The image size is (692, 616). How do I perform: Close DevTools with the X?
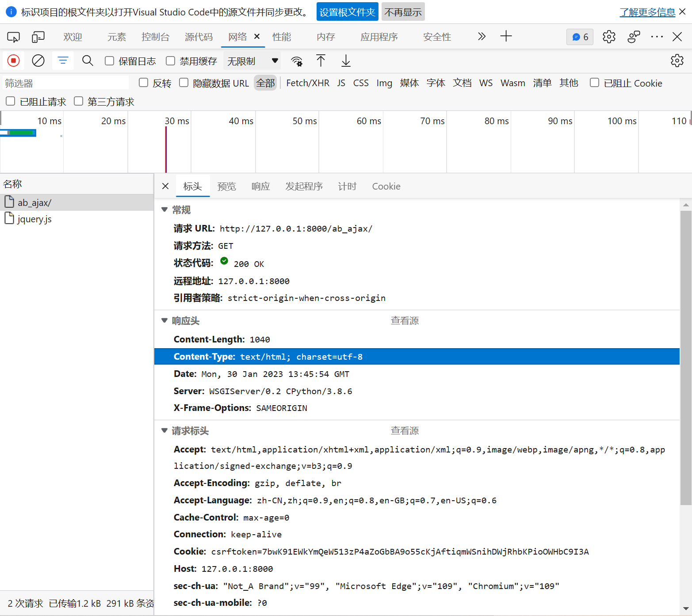click(x=677, y=37)
